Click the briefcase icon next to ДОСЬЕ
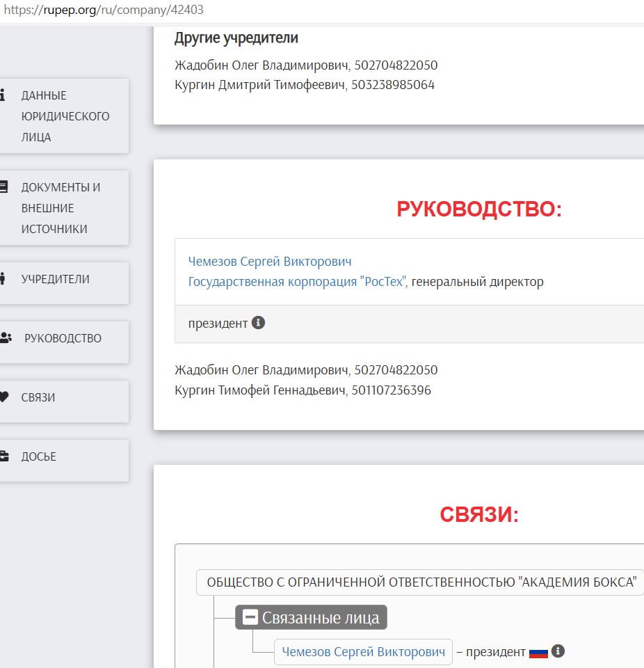The image size is (644, 668). (3, 456)
